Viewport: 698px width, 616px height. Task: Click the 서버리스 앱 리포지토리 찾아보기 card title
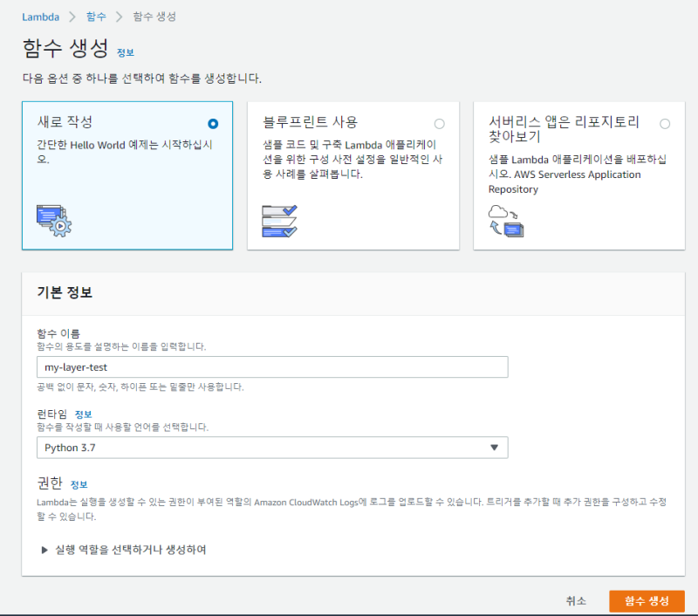point(564,129)
